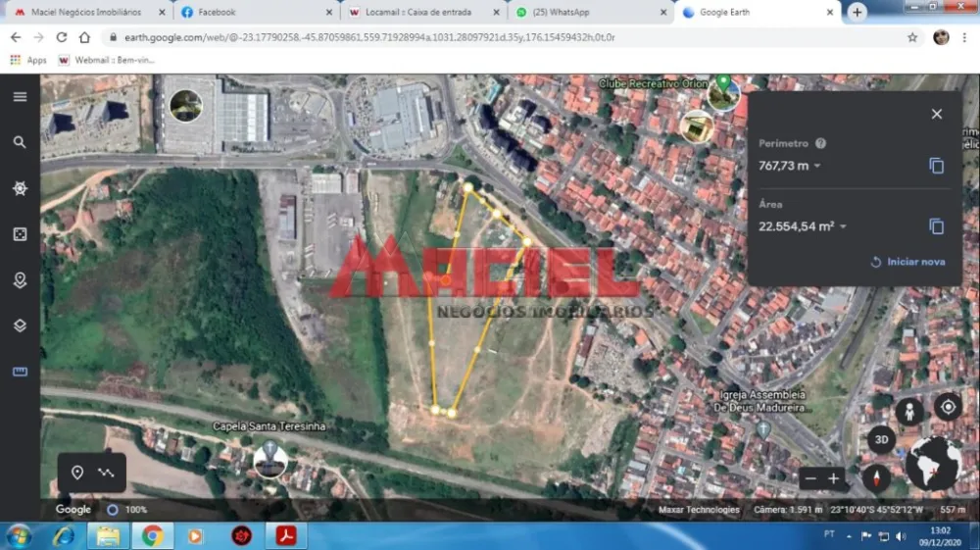The width and height of the screenshot is (980, 550).
Task: Toggle the 3D view button
Action: [880, 440]
